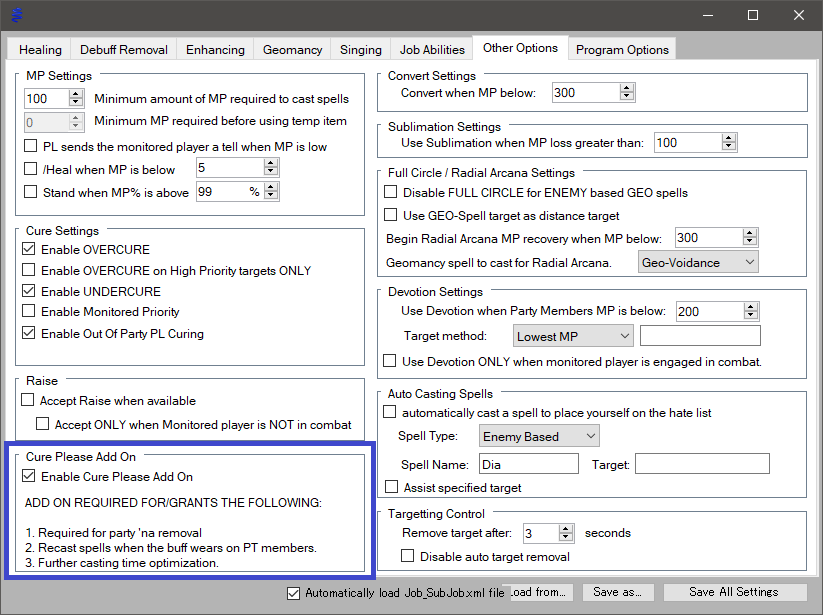Uncheck Enable OVERCURE
823x615 pixels.
(29, 249)
